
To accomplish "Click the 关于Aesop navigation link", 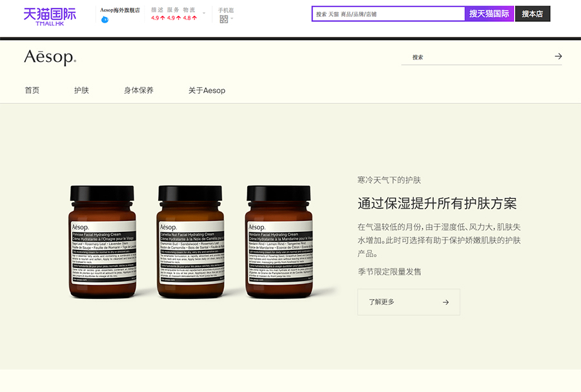I will [206, 90].
